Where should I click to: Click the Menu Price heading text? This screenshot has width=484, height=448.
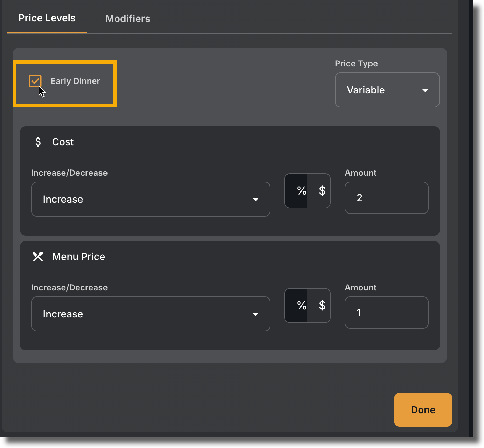[x=78, y=257]
